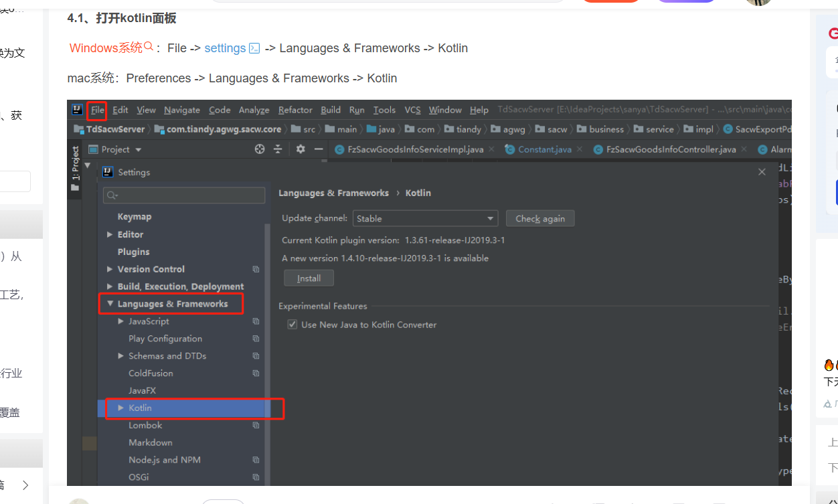
Task: Click the collapse all icon in Project panel
Action: click(x=278, y=149)
